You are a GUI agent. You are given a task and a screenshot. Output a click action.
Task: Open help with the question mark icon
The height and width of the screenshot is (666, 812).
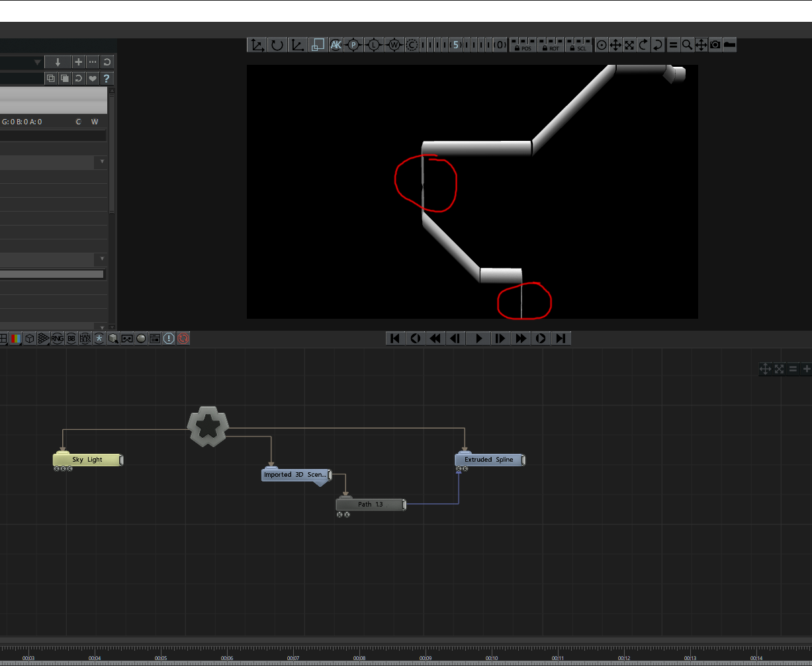pos(107,79)
